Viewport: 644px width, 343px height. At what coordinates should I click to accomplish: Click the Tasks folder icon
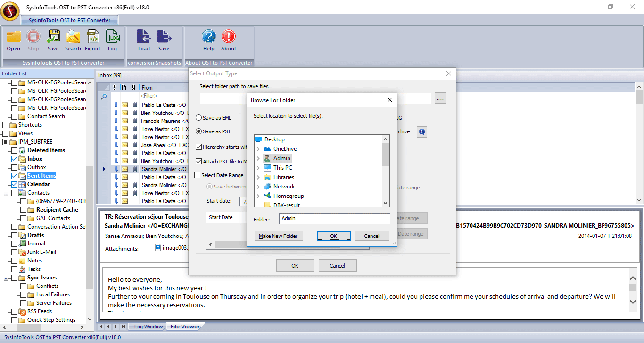click(x=22, y=269)
